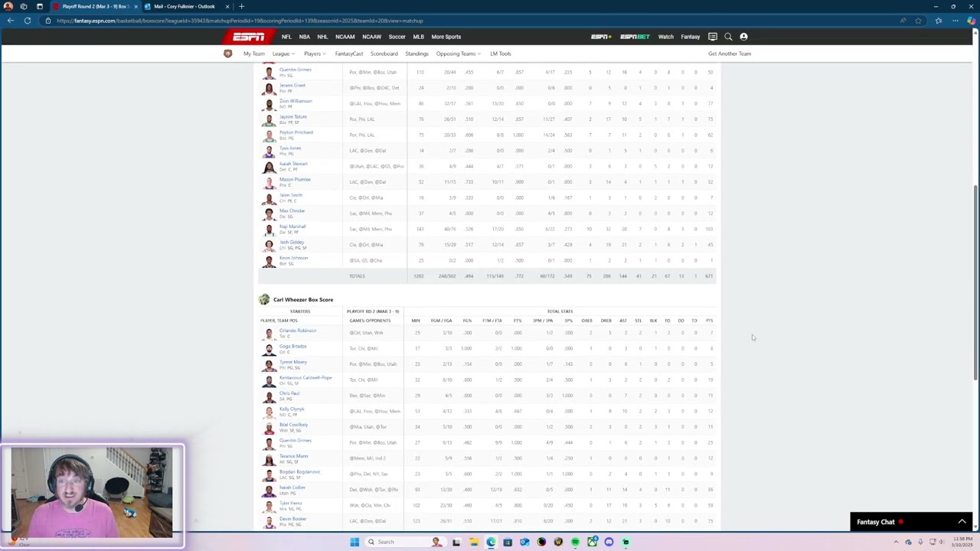
Task: Open a new browser tab
Action: pos(241,6)
